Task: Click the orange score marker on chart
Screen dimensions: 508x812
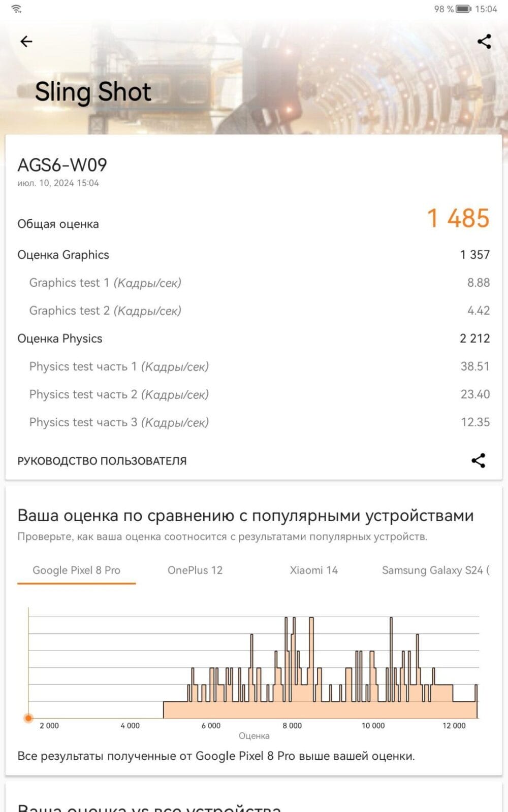Action: pyautogui.click(x=28, y=718)
